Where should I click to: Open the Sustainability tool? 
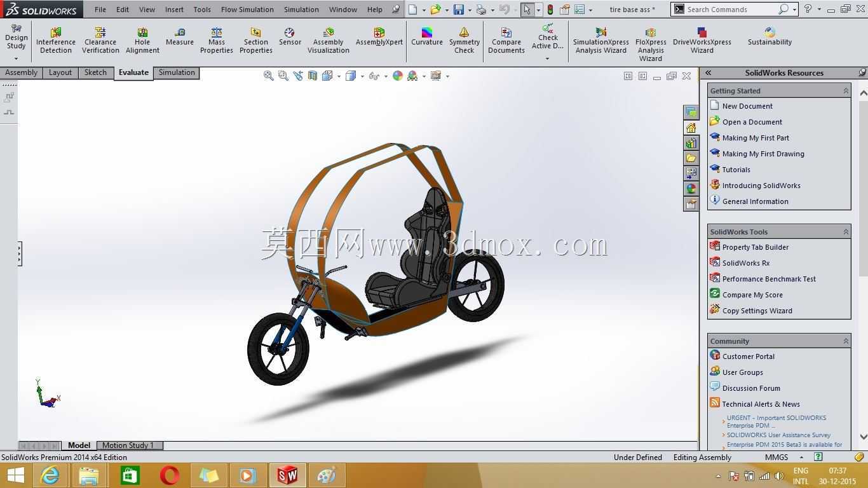(770, 37)
